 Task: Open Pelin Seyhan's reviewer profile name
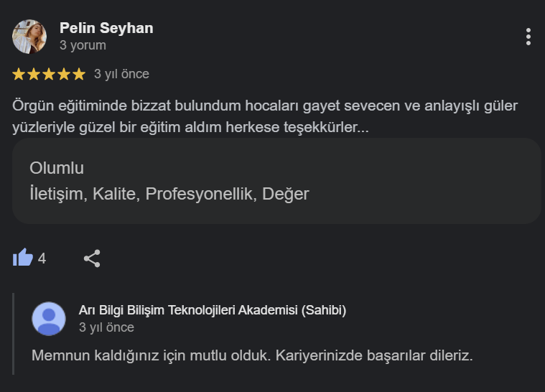tap(106, 28)
